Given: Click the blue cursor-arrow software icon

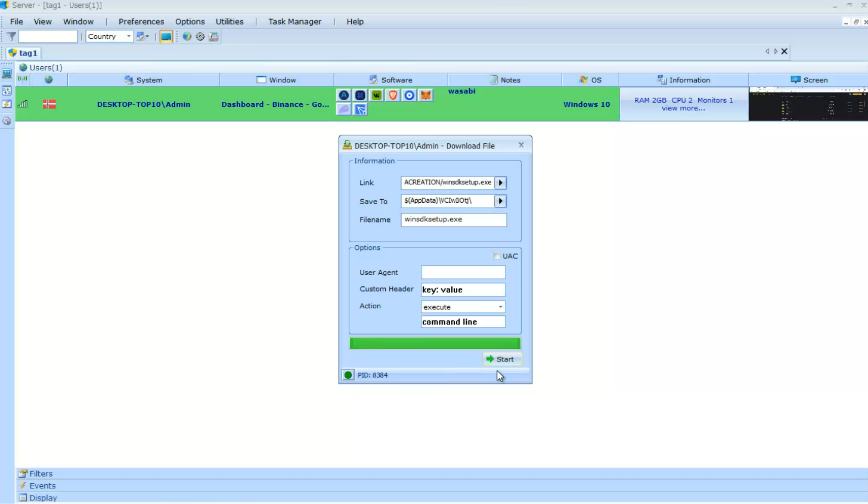Looking at the screenshot, I should pos(360,109).
